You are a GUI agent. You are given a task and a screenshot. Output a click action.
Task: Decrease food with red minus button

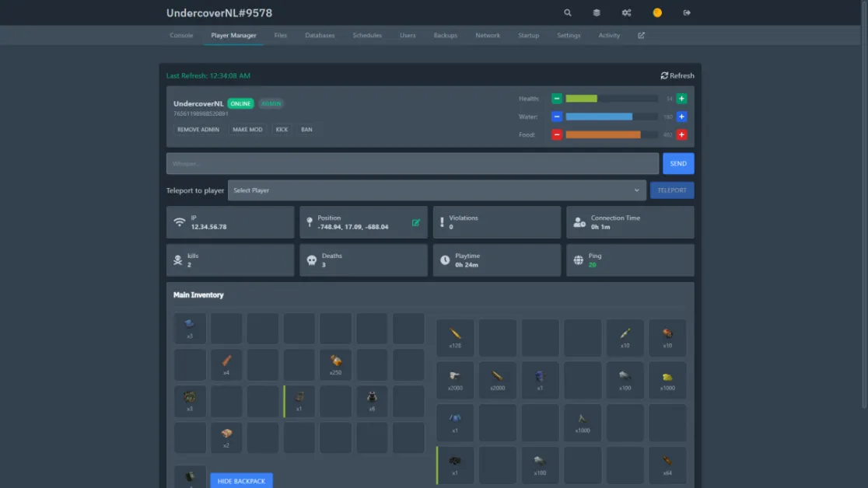(557, 134)
